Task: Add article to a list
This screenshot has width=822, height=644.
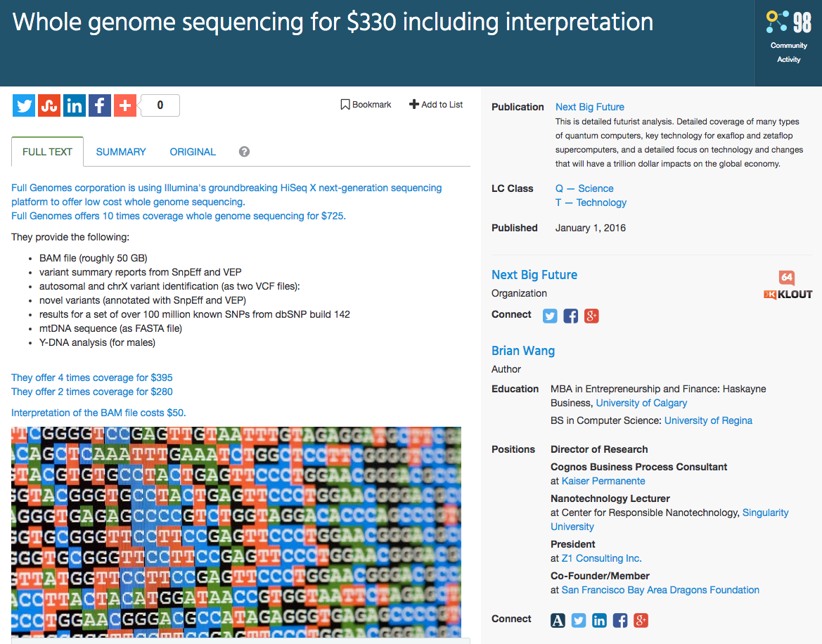Action: point(436,105)
